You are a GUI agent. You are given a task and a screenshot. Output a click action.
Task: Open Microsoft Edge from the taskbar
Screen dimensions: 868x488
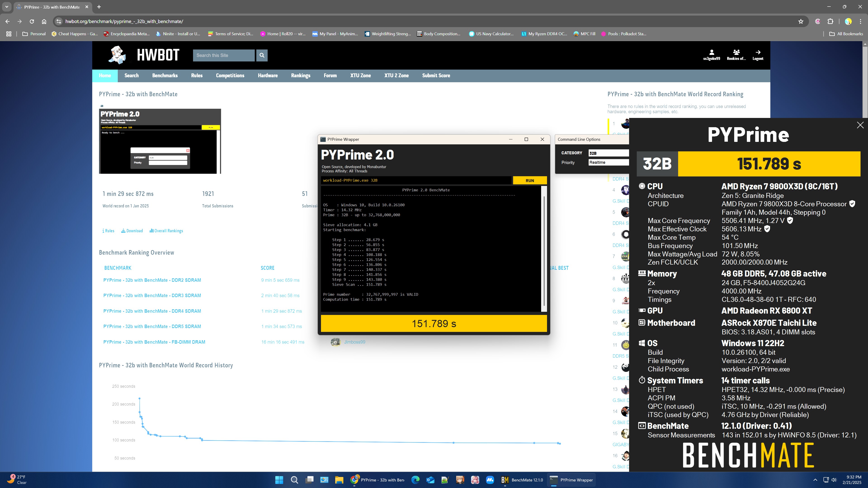click(415, 480)
